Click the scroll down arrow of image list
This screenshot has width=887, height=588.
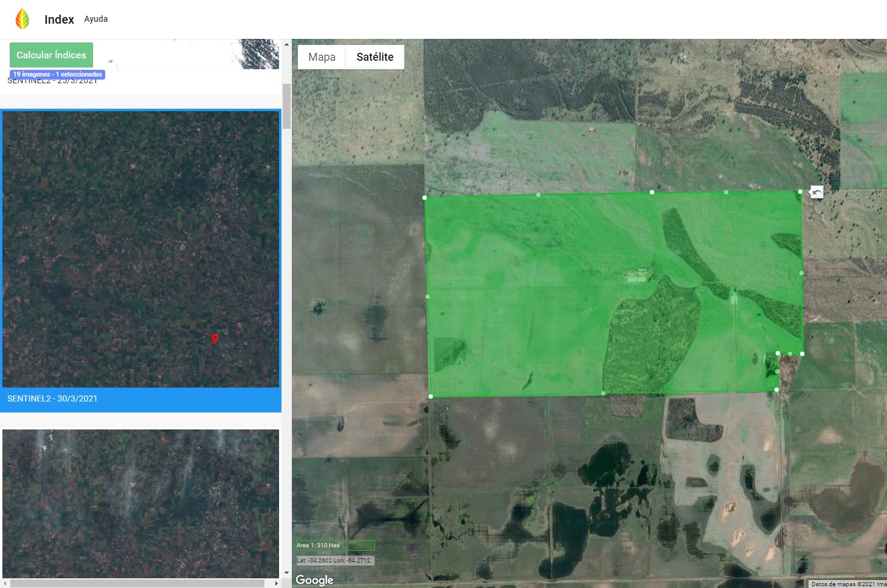tap(286, 573)
